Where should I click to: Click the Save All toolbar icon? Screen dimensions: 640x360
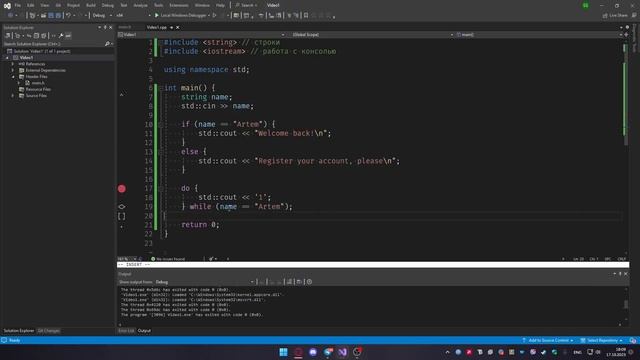[x=58, y=16]
